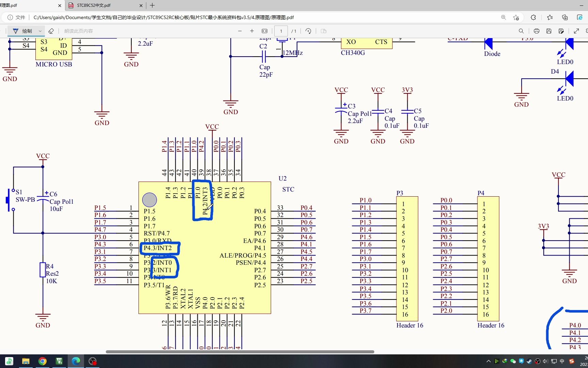The image size is (588, 368).
Task: Enter full screen mode
Action: click(576, 31)
